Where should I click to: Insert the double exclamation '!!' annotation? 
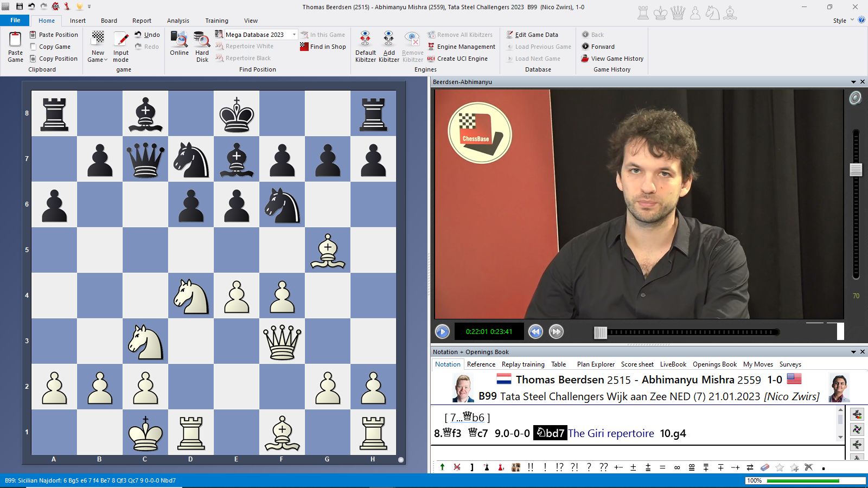click(530, 467)
